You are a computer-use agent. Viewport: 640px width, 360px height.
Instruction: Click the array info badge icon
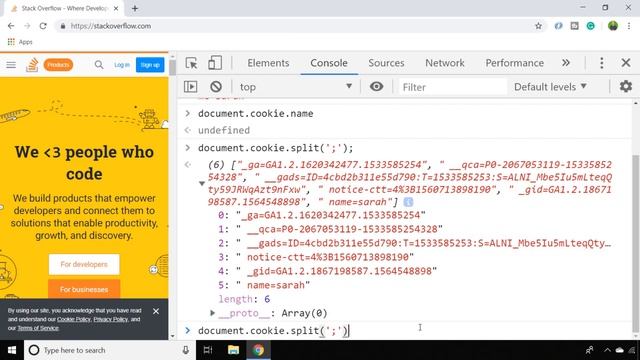tap(408, 202)
